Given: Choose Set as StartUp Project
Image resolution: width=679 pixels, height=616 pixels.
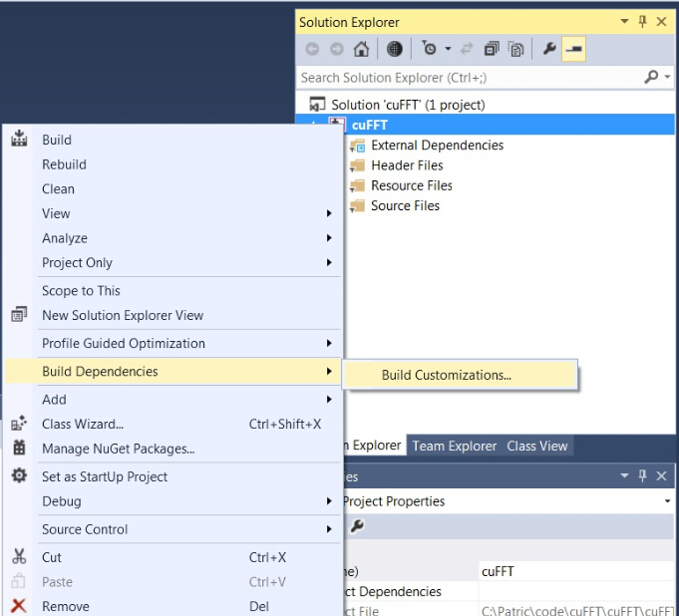Looking at the screenshot, I should point(173,476).
